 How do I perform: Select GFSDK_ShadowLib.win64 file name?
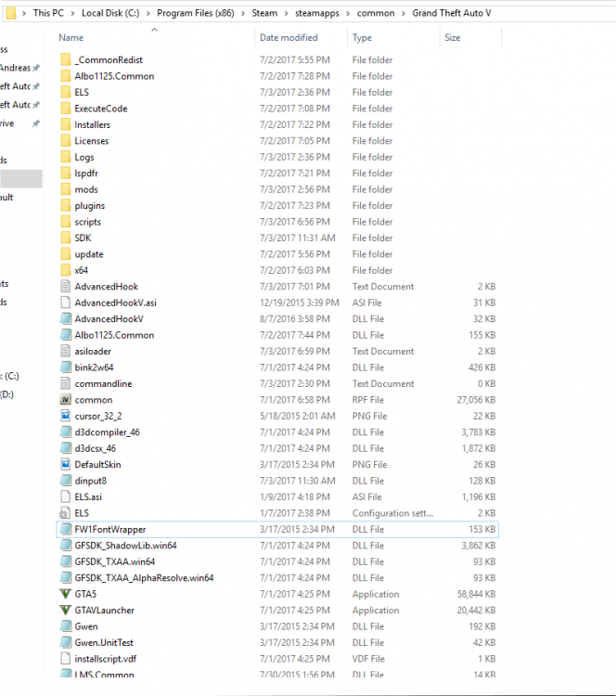click(x=125, y=545)
